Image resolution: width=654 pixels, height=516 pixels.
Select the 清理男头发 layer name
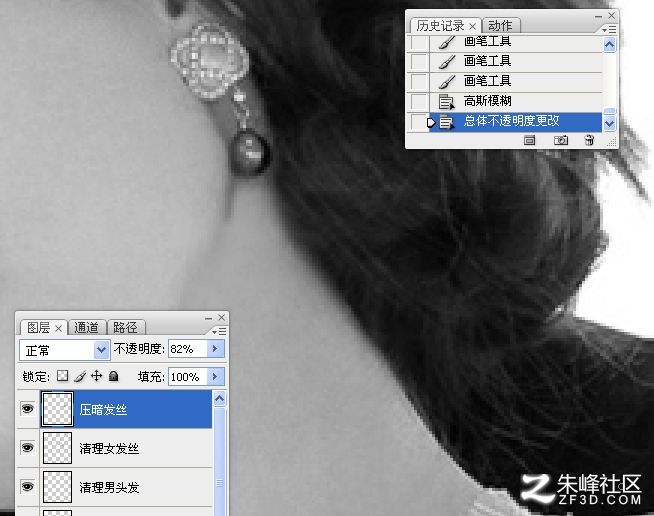[x=109, y=487]
